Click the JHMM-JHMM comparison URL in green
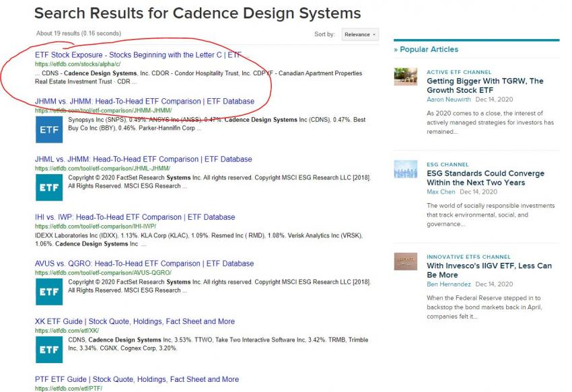This screenshot has width=572, height=392. coord(103,110)
